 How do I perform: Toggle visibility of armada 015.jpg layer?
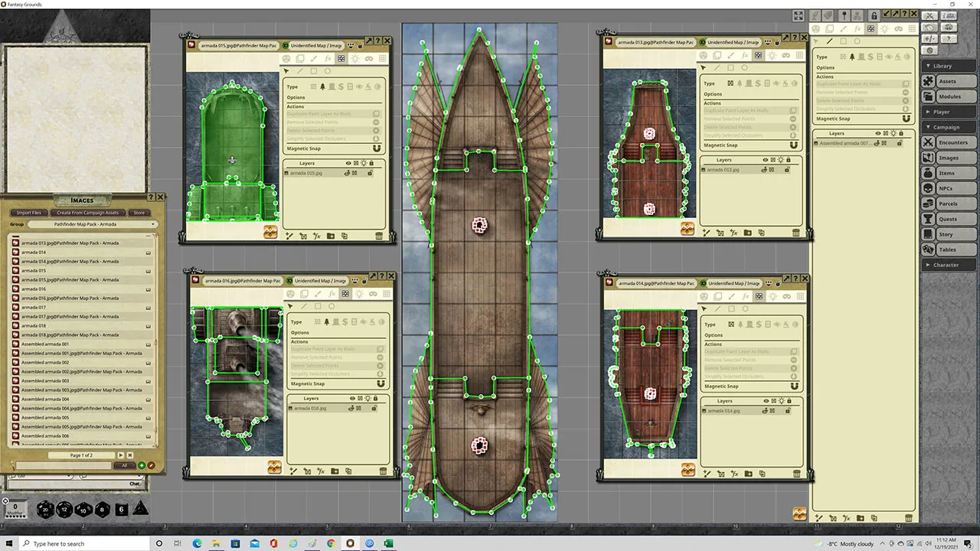(348, 173)
